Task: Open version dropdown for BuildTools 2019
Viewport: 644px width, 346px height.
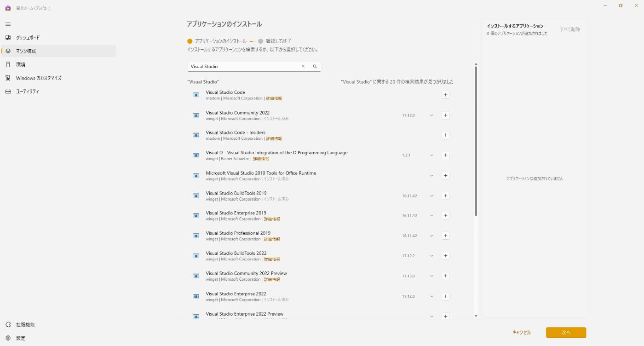Action: coord(431,196)
